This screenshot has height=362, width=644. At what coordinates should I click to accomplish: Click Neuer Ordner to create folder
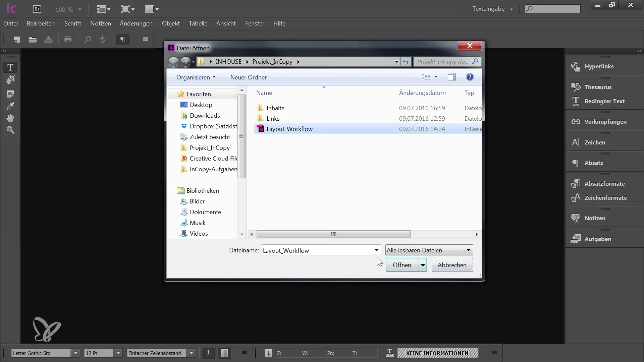249,77
